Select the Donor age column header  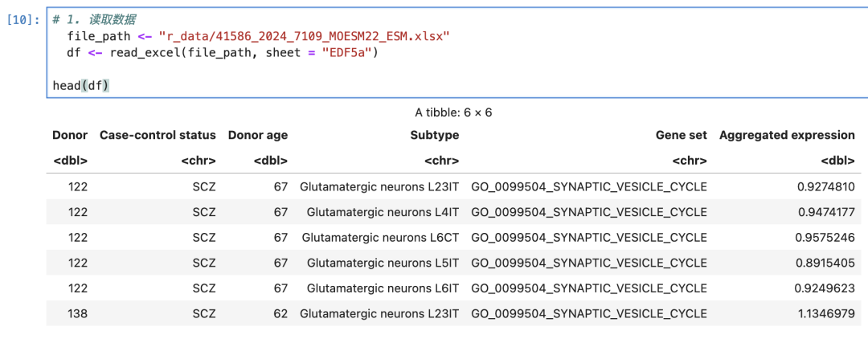tap(258, 135)
